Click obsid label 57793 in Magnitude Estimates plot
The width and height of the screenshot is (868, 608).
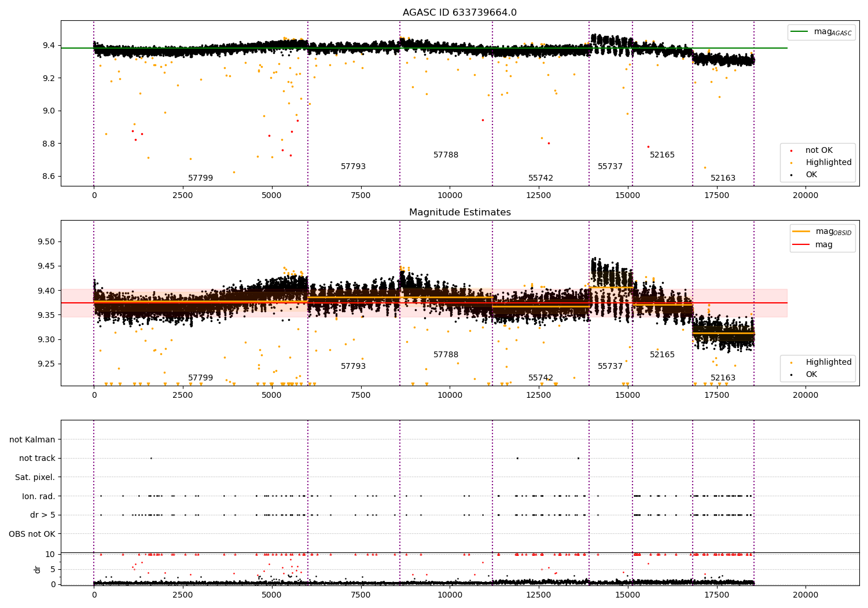[x=353, y=367]
